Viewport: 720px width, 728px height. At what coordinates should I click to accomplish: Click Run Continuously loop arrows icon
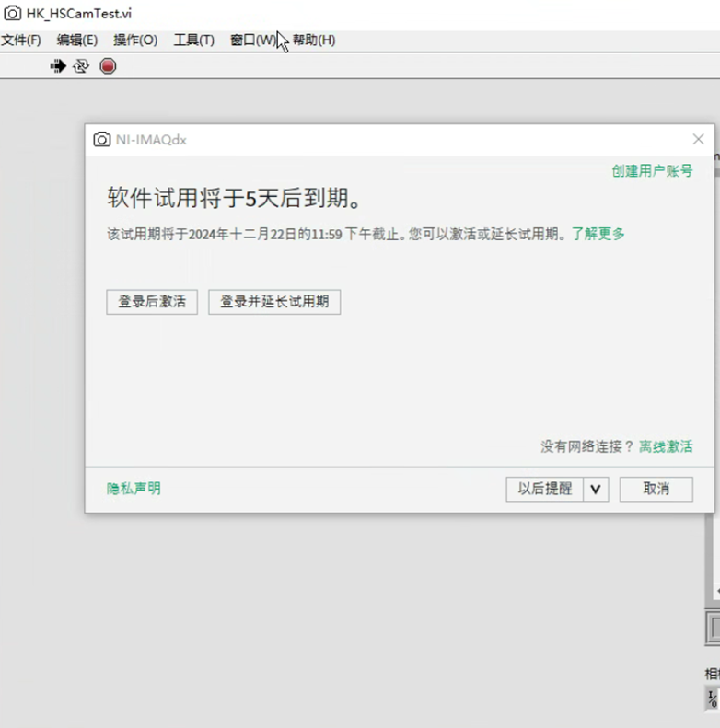81,66
